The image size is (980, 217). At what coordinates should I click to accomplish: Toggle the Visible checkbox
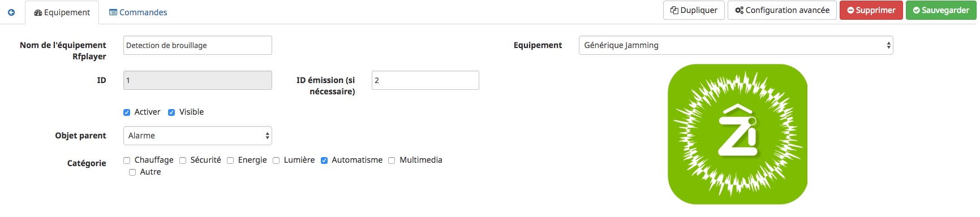171,112
